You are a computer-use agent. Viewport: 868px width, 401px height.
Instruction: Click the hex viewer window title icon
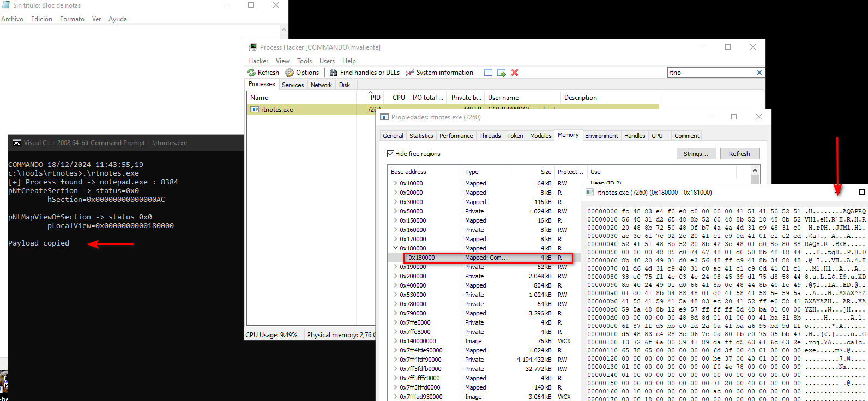click(589, 193)
